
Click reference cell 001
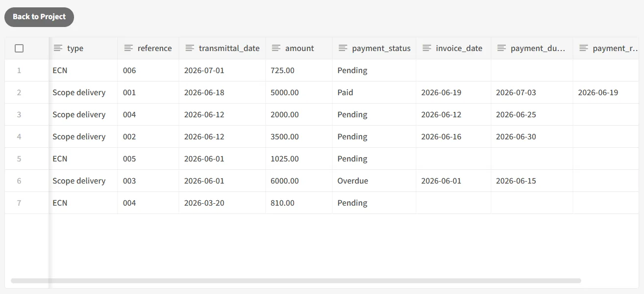tap(149, 92)
